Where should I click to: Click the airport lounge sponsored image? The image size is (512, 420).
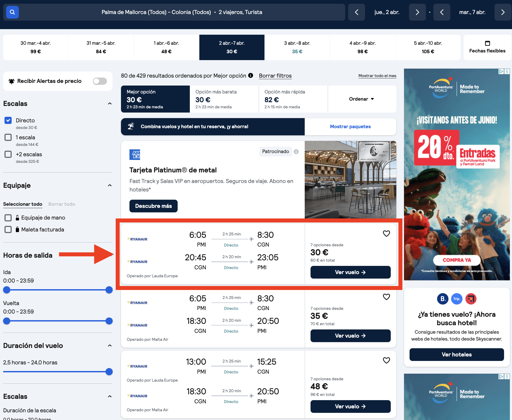(x=351, y=180)
